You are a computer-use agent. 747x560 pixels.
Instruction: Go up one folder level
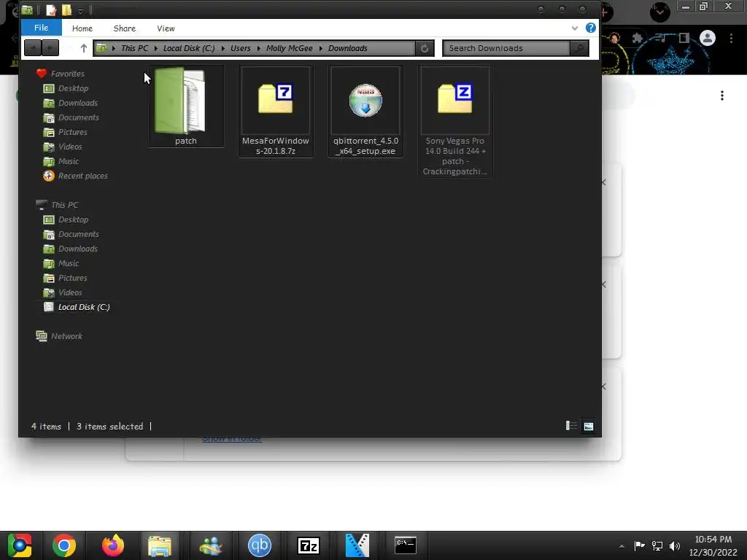[84, 48]
